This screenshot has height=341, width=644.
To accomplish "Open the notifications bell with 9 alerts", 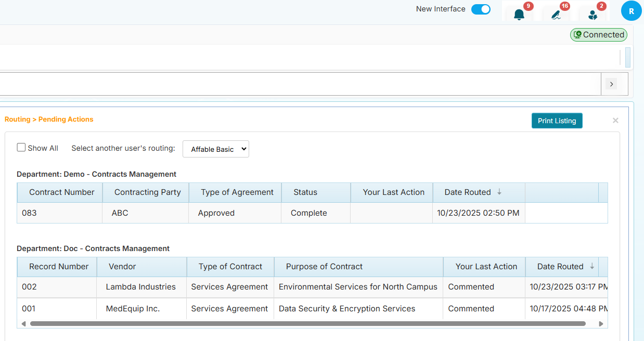I will tap(519, 14).
